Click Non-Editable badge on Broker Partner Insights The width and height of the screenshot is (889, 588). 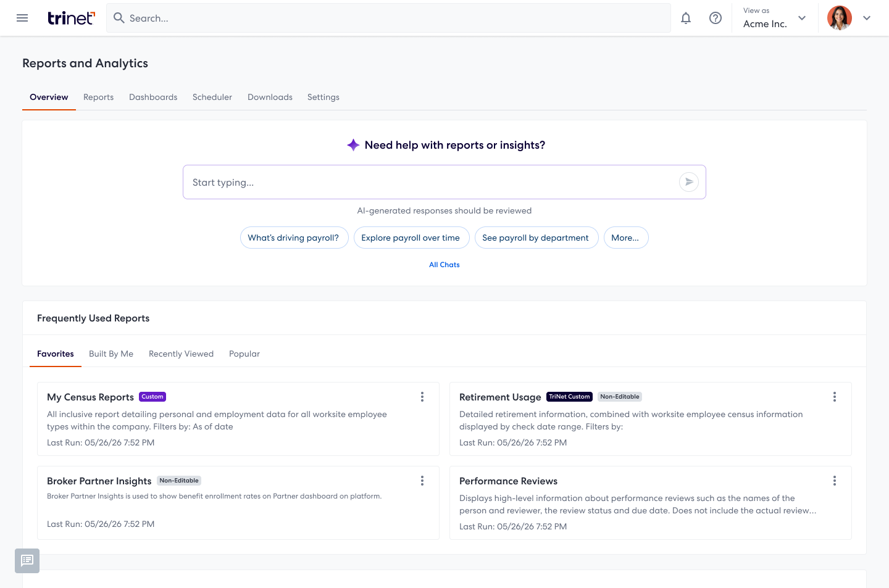179,481
